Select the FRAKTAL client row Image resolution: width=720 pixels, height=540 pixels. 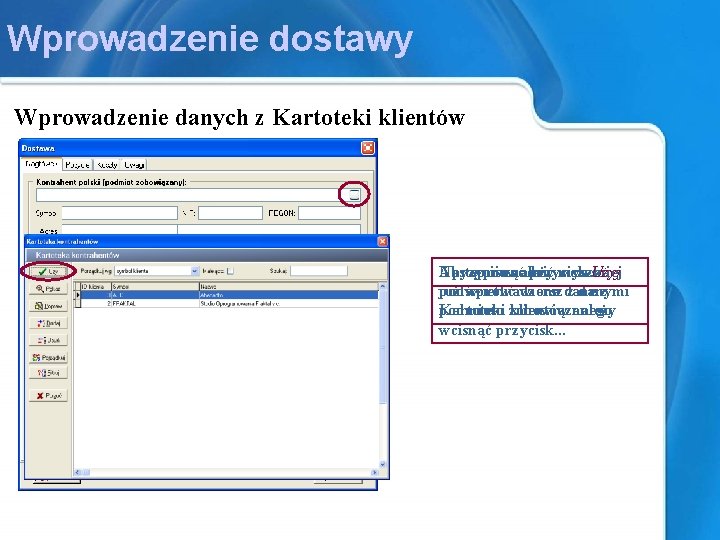[x=229, y=304]
